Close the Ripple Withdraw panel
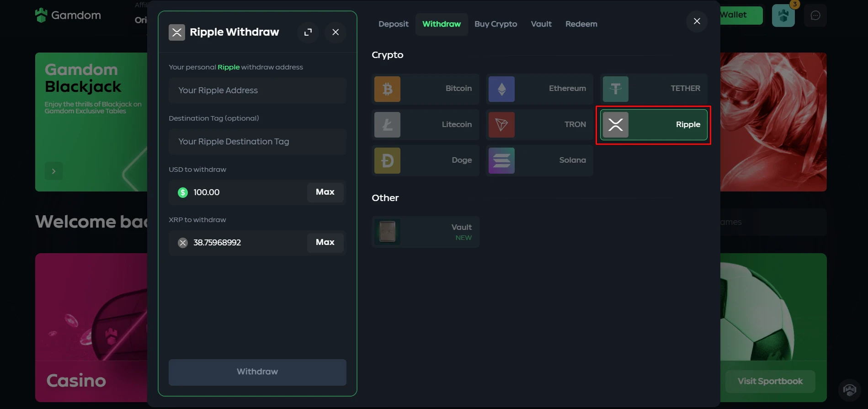868x409 pixels. click(335, 32)
